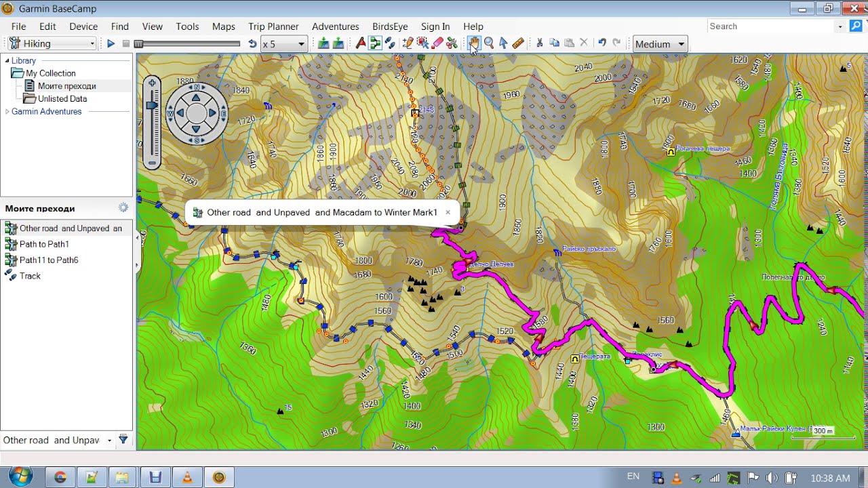Open the Maps menu
868x488 pixels.
click(224, 26)
